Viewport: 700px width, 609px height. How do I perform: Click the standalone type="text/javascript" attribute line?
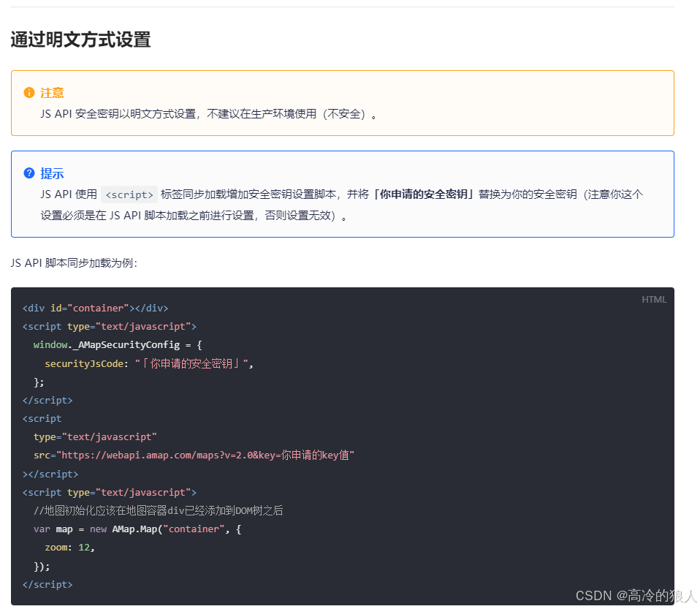[x=95, y=437]
